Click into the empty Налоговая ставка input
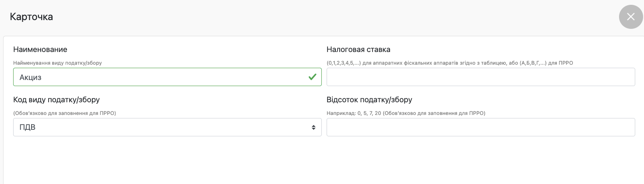 480,77
